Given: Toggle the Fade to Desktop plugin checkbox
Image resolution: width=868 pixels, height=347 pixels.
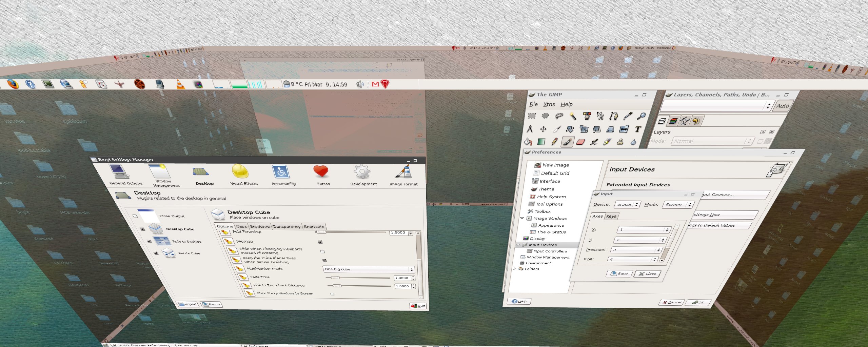Looking at the screenshot, I should pos(149,241).
